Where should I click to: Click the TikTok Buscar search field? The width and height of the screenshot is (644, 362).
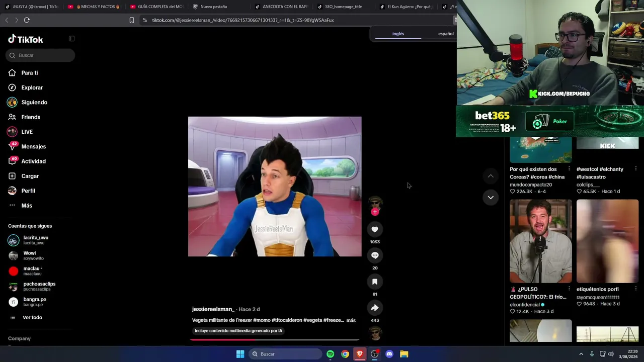(40, 55)
